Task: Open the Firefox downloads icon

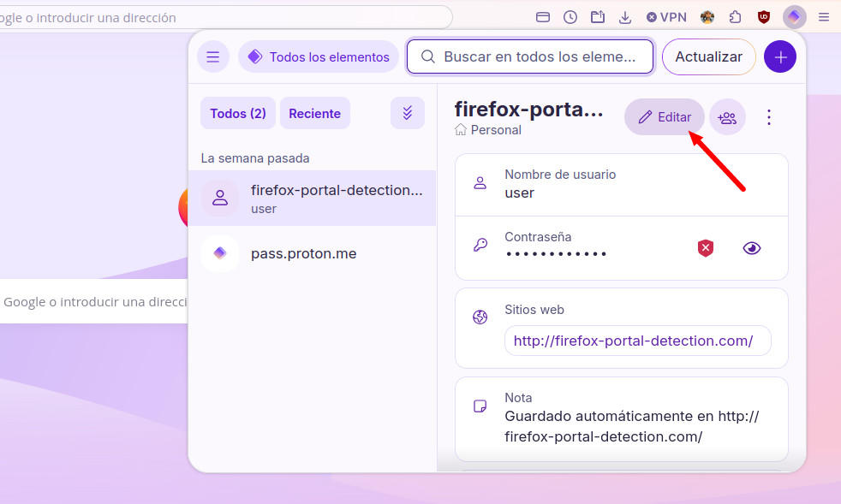Action: (625, 17)
